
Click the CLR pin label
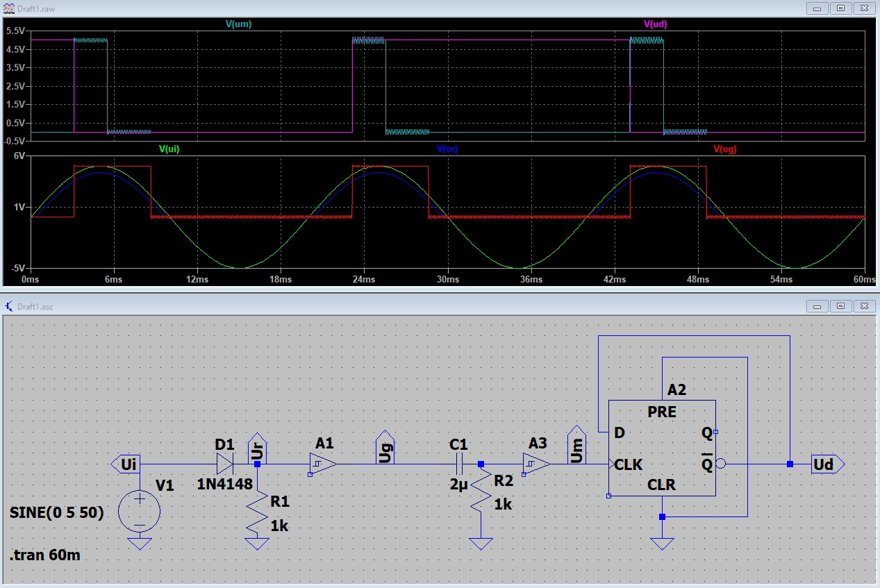point(662,484)
